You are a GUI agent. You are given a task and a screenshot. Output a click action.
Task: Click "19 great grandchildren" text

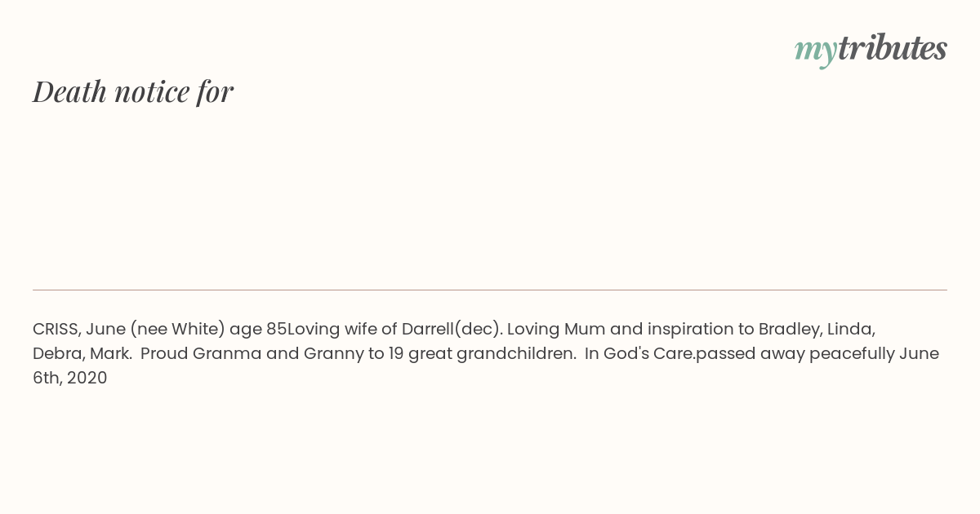[x=482, y=354]
